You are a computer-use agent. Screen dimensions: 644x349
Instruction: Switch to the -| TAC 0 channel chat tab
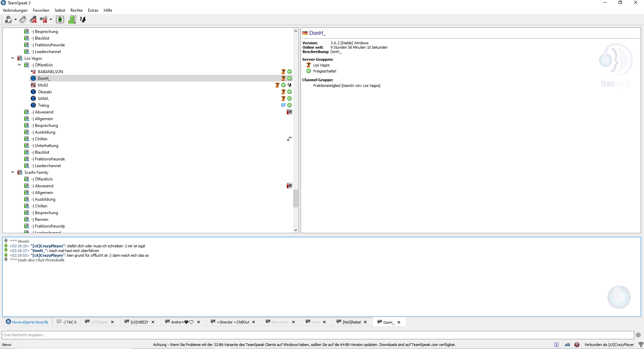coord(66,322)
